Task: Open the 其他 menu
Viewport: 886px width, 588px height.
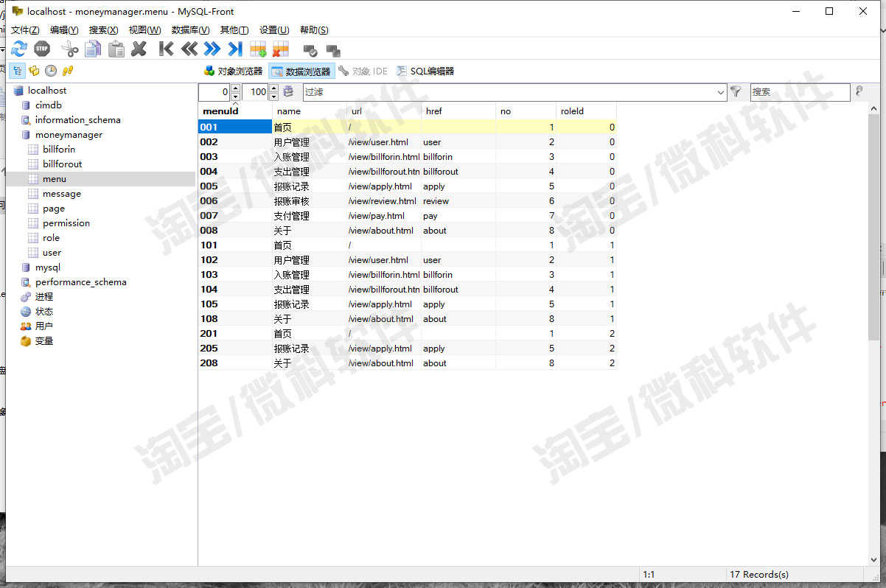Action: point(234,29)
